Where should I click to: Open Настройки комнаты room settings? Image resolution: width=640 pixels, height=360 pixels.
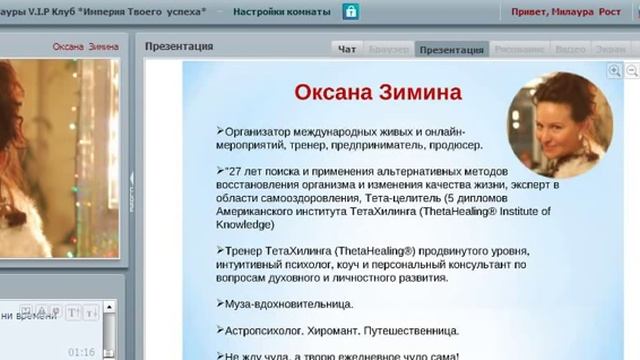point(282,12)
